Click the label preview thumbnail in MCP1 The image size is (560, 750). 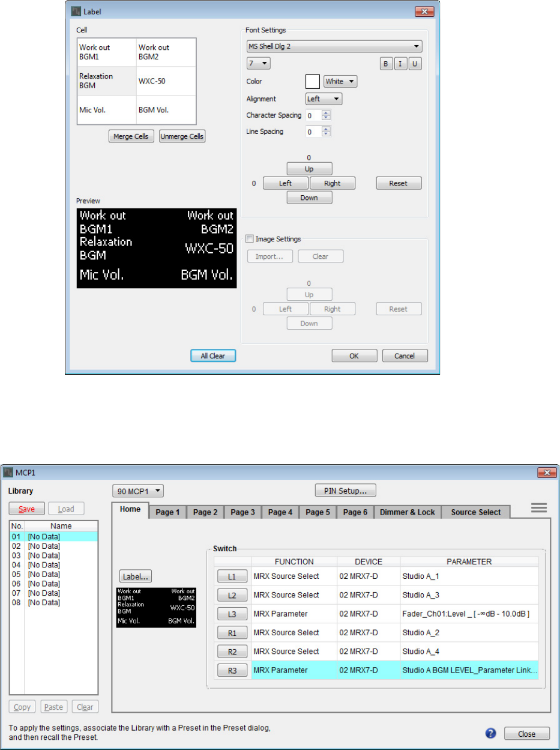156,608
